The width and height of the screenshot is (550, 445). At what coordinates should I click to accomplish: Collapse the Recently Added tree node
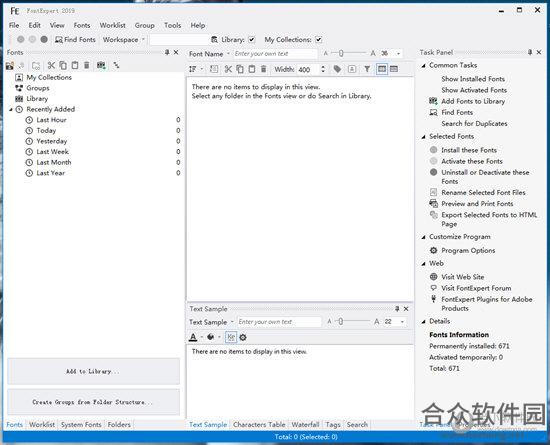coord(11,110)
